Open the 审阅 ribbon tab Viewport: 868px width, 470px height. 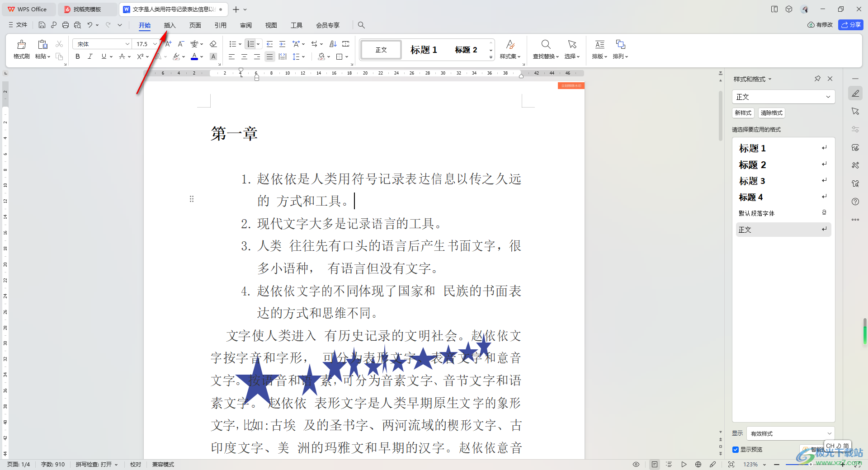click(245, 25)
